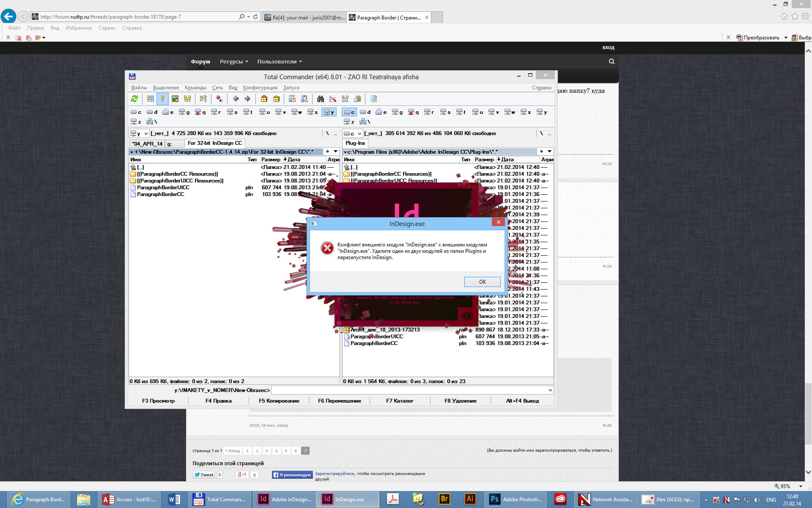Click the Pack files archive icon
Image resolution: width=812 pixels, height=508 pixels.
coord(264,99)
